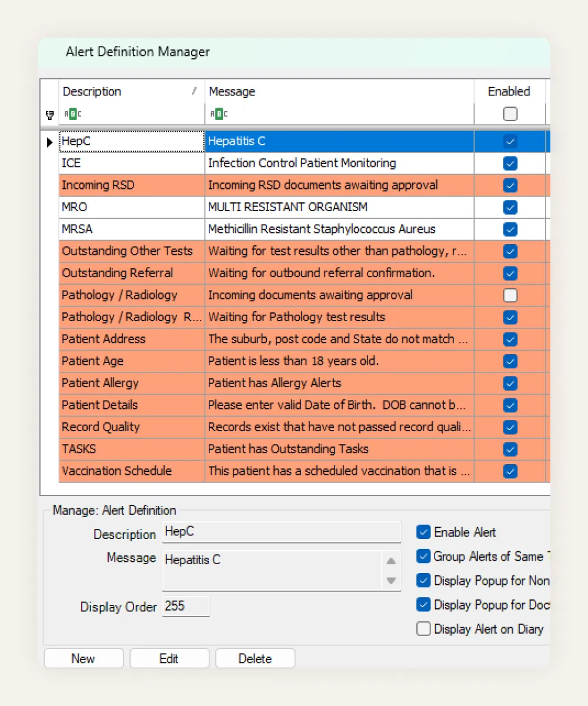Enable the Incoming documents awaiting approval alert

pos(510,295)
